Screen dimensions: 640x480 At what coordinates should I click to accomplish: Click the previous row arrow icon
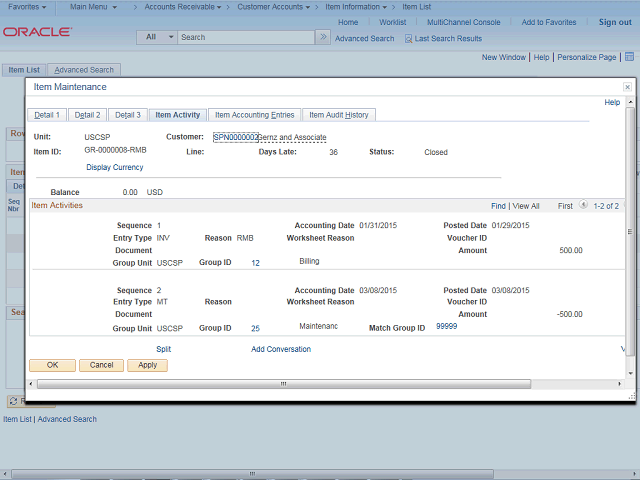pyautogui.click(x=582, y=205)
